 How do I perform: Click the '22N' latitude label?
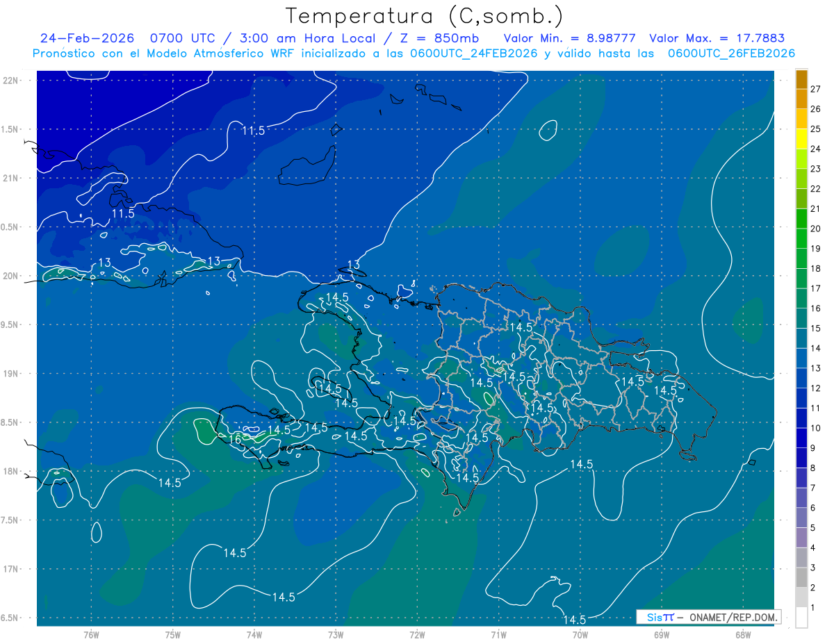(x=12, y=80)
